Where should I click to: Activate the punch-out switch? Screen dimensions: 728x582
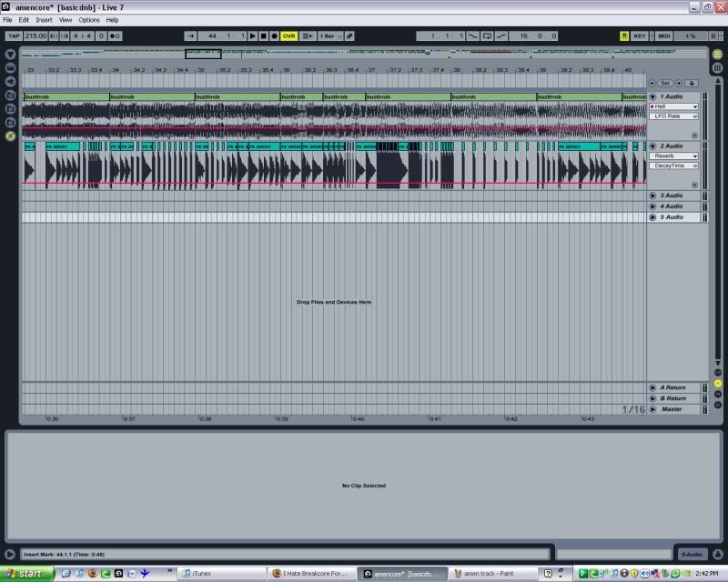(x=501, y=35)
